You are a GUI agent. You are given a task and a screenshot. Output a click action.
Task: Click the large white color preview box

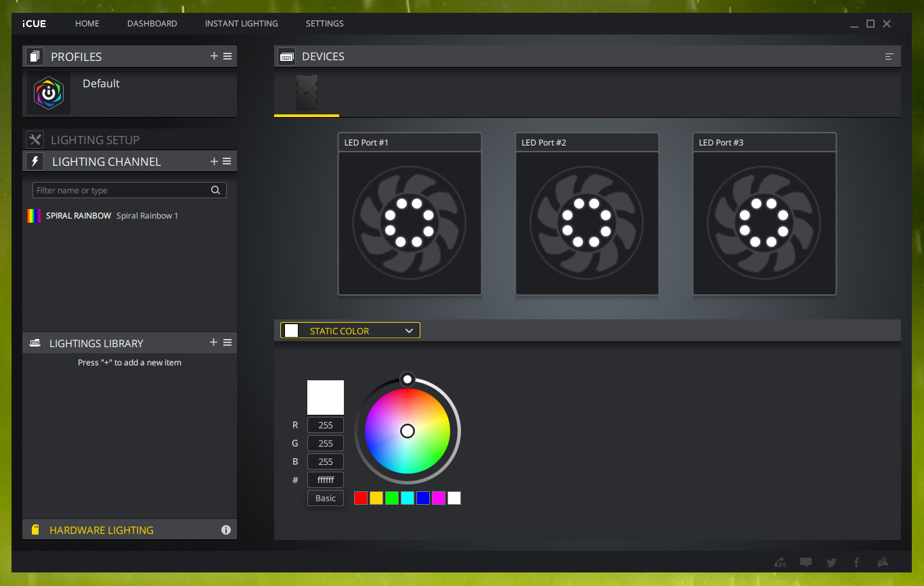(326, 397)
